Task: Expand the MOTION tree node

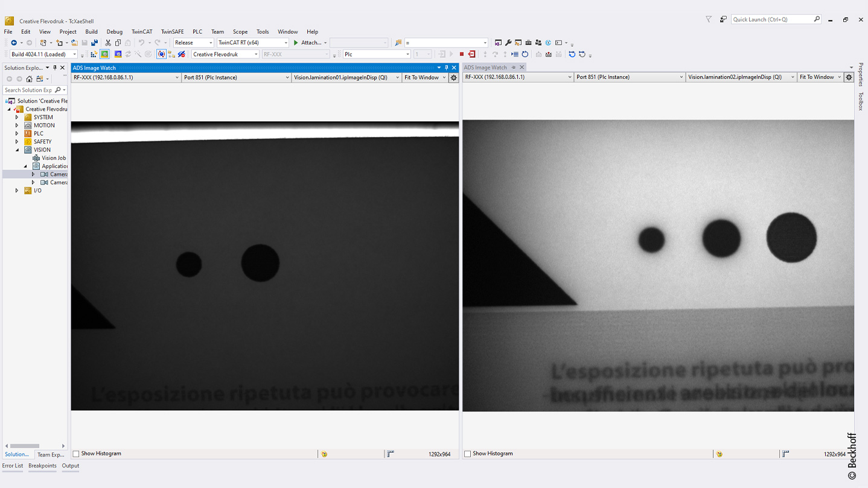Action: 17,125
